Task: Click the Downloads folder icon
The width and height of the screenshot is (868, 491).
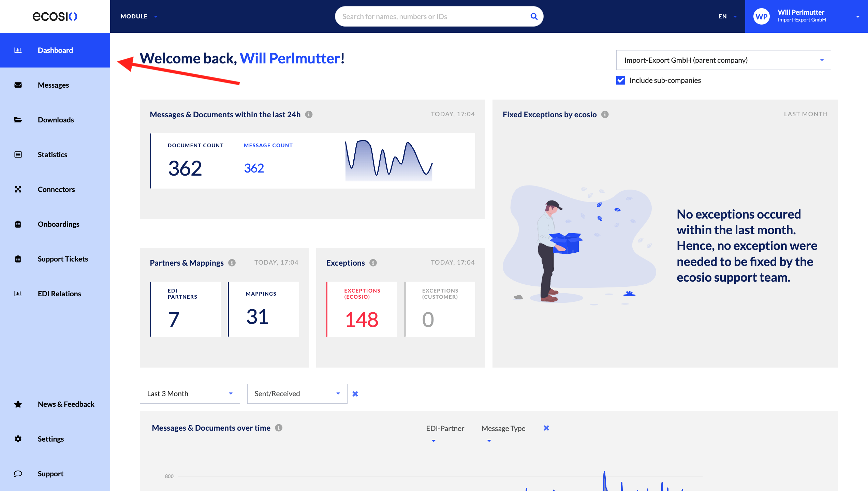Action: click(18, 120)
